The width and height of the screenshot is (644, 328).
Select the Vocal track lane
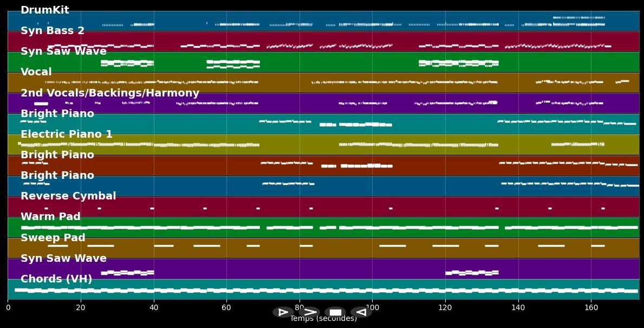point(323,82)
